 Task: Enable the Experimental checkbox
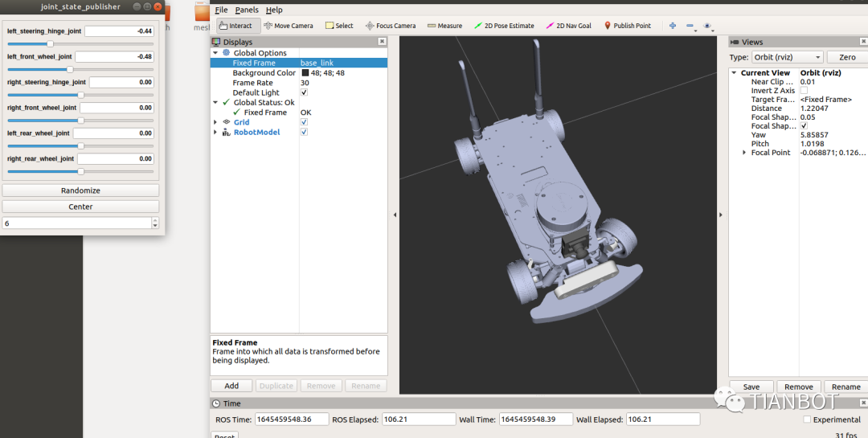pos(807,420)
